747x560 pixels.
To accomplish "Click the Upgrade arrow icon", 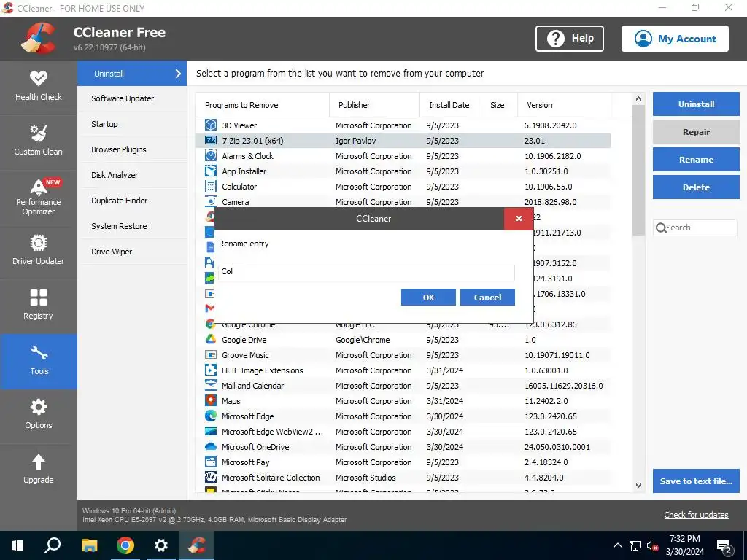I will coord(38,462).
